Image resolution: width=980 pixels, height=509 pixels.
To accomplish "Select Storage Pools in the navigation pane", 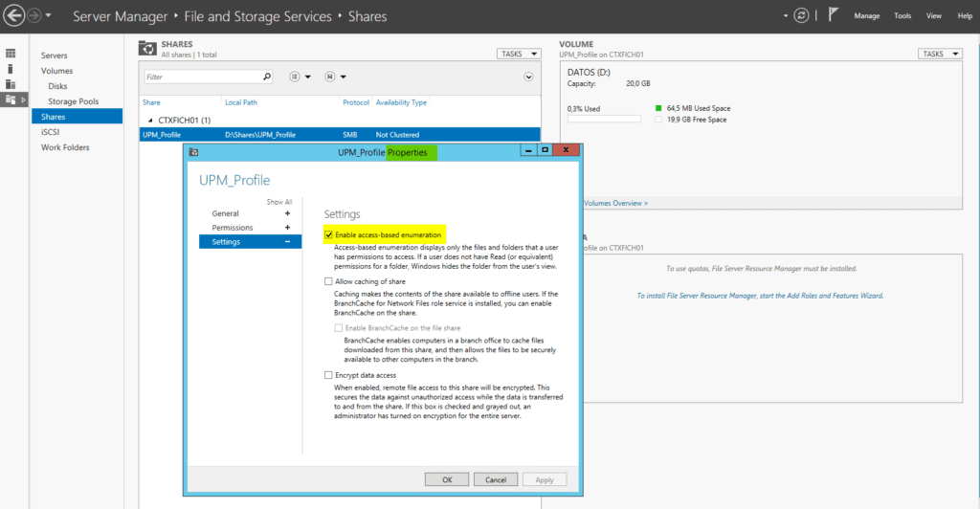I will pos(73,101).
